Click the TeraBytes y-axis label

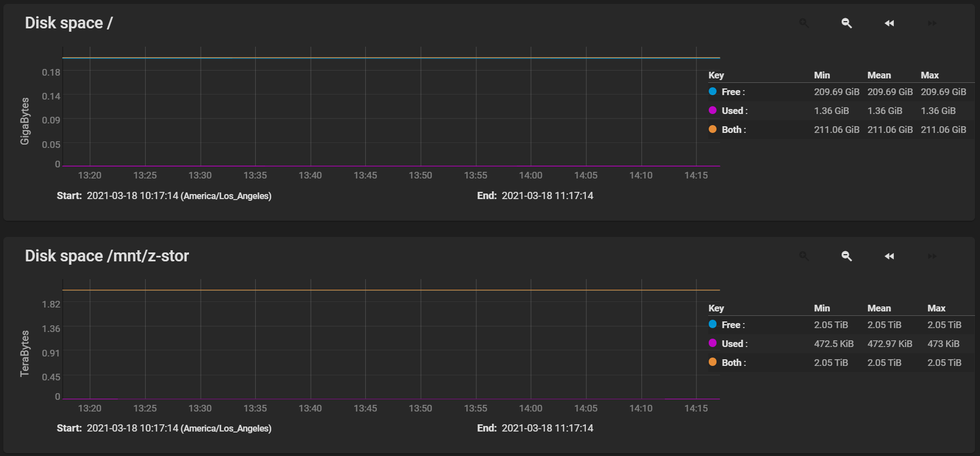pos(25,354)
